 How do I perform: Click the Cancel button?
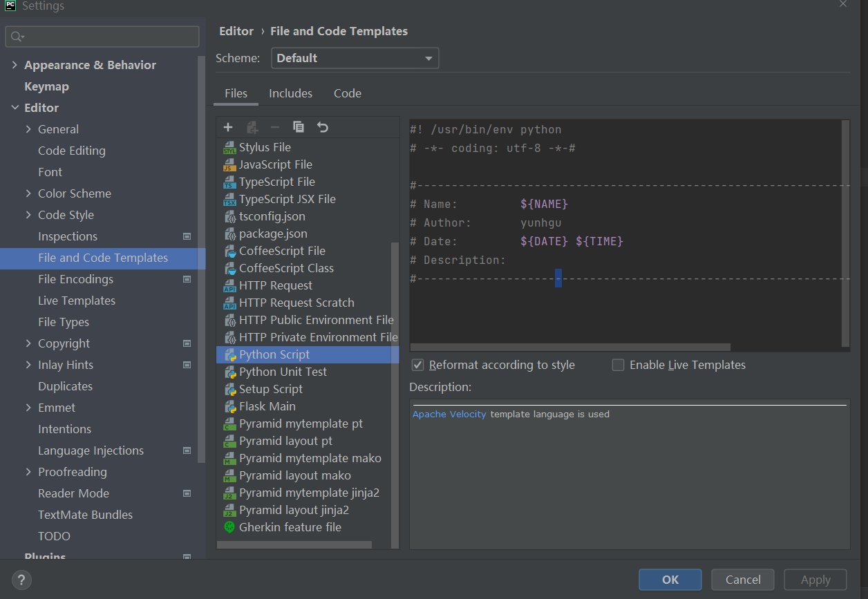click(x=743, y=580)
